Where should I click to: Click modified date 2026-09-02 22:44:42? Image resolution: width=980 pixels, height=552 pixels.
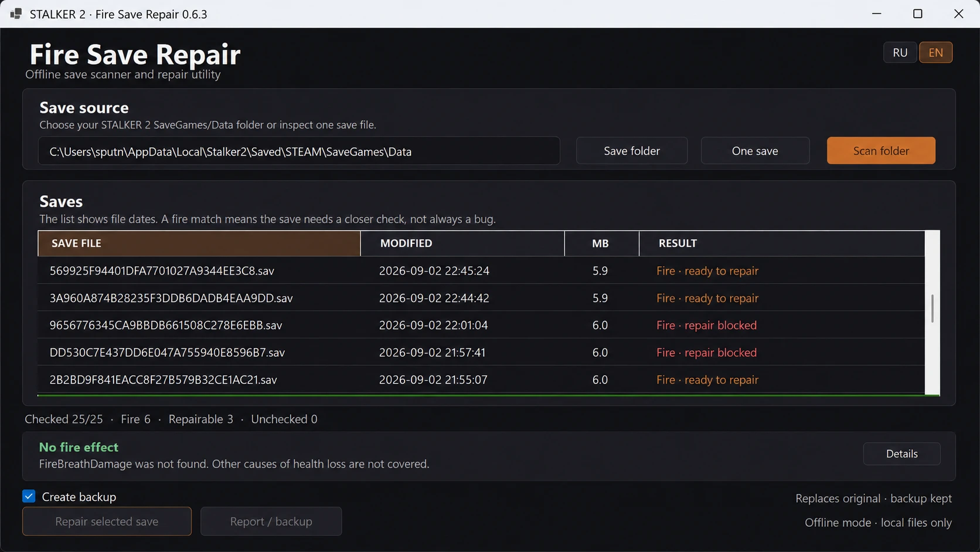(x=434, y=298)
